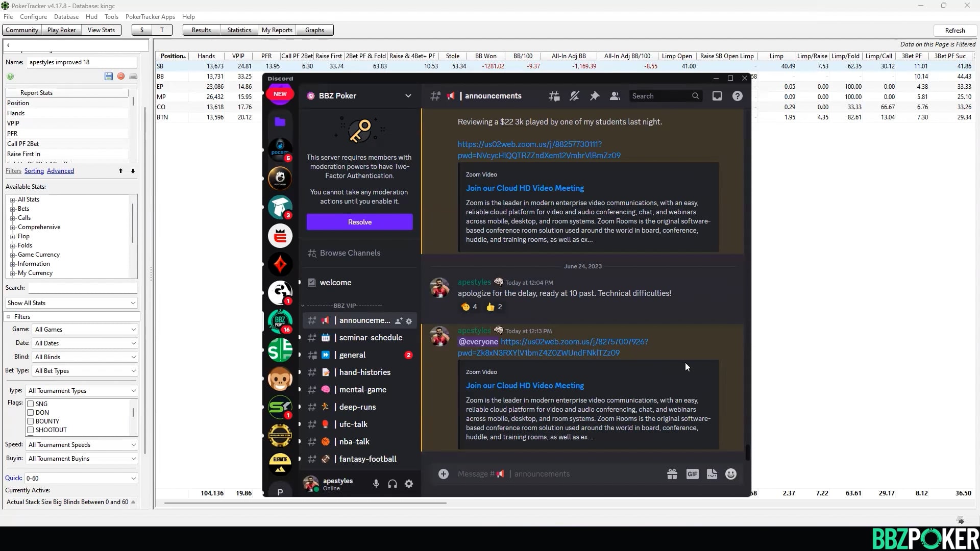Open the PokerTracker Apps menu
Image resolution: width=980 pixels, height=551 pixels.
click(x=150, y=17)
